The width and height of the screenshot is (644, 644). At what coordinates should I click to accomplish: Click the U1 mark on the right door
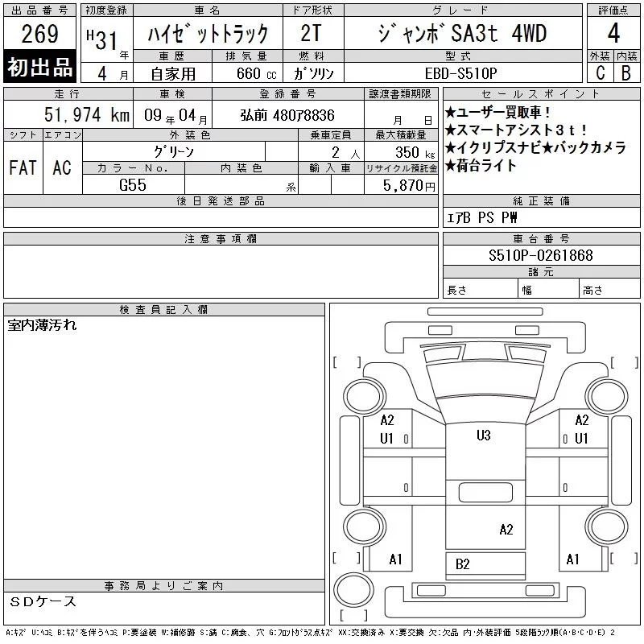(581, 439)
